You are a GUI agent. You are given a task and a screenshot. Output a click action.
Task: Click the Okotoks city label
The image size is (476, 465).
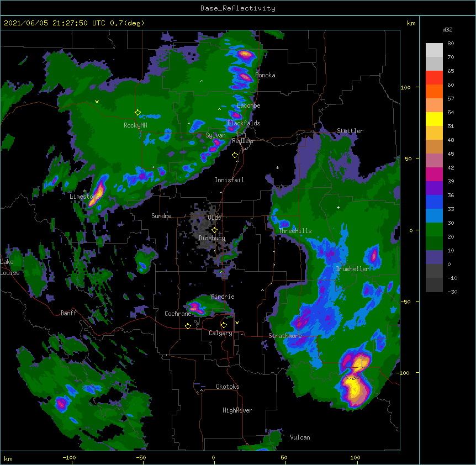click(228, 387)
